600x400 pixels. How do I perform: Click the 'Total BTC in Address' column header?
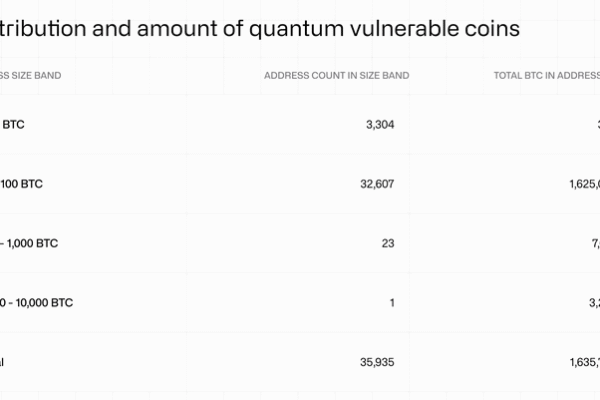547,76
